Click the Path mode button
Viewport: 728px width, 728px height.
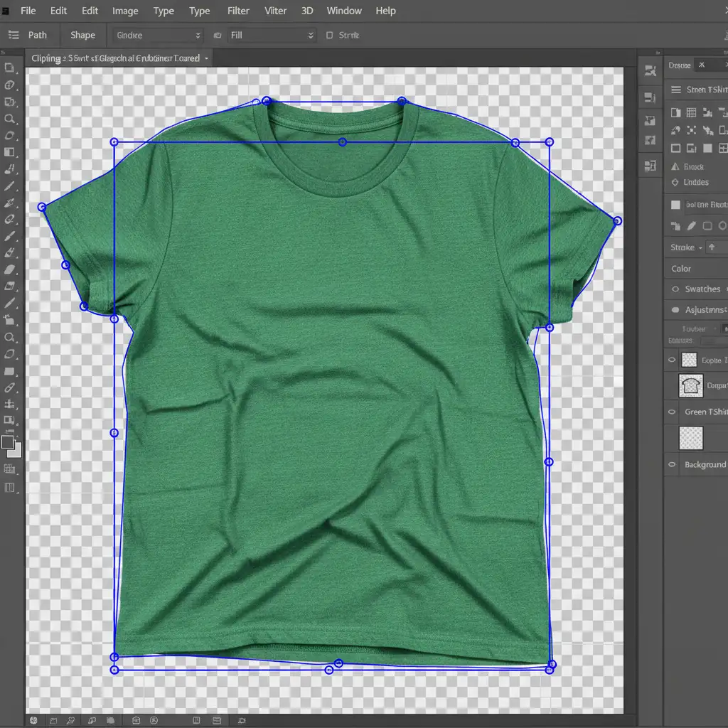coord(38,35)
